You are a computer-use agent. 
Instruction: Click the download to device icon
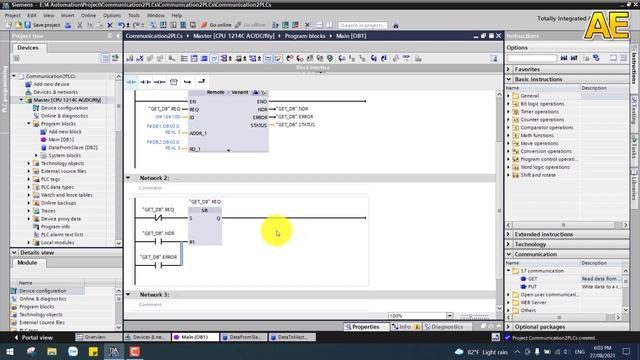163,25
